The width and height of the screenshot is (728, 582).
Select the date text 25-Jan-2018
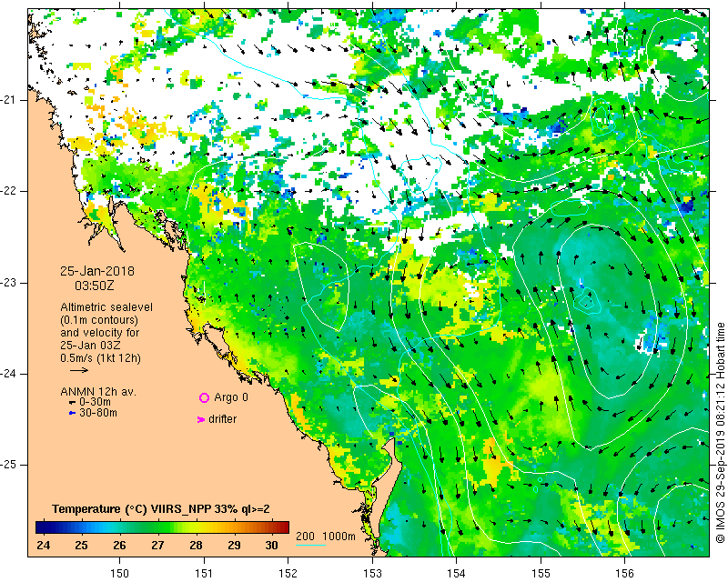pos(97,271)
